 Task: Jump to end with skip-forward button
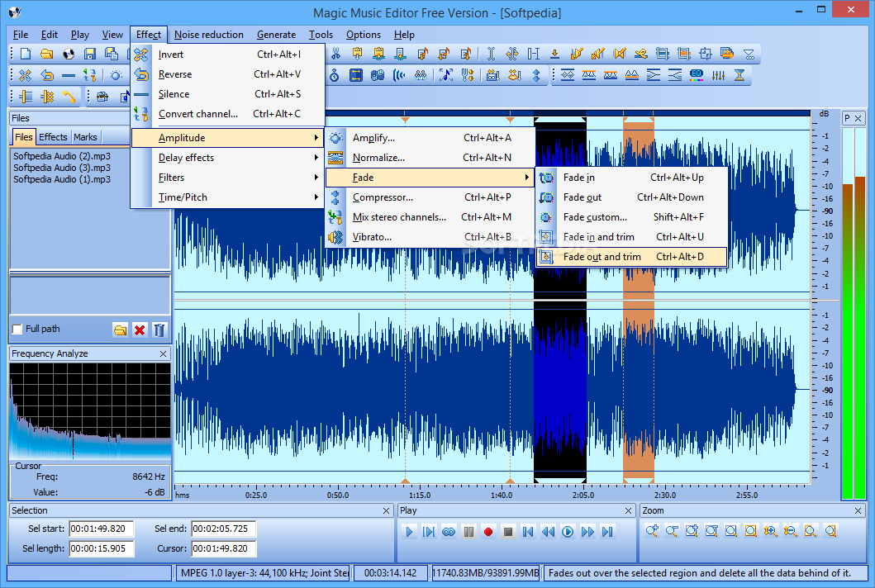coord(607,532)
